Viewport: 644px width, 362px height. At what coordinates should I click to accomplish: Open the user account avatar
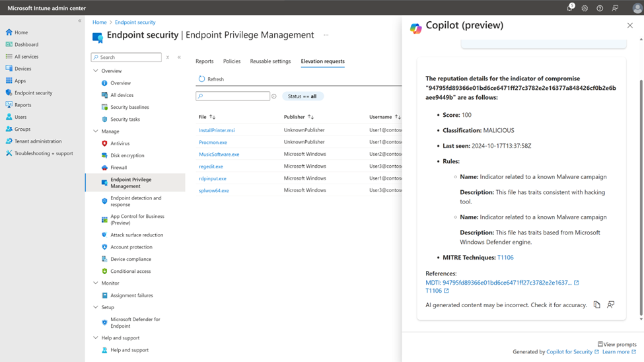(x=637, y=8)
